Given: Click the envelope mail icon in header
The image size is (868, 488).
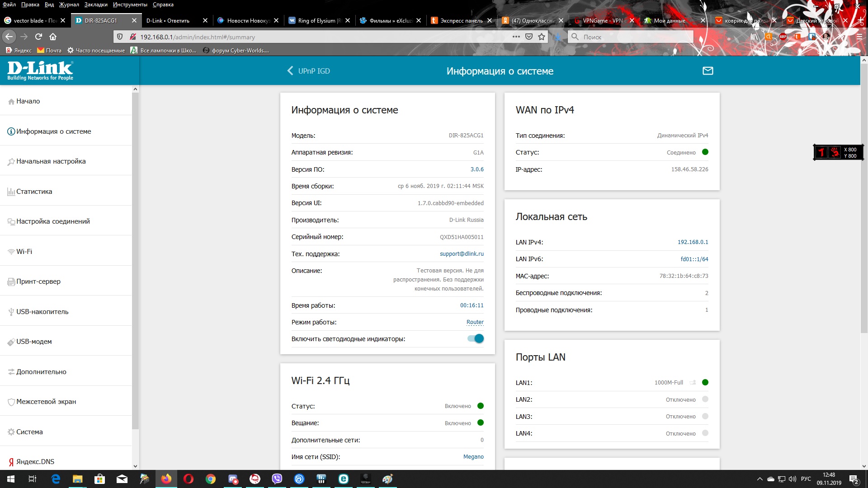Looking at the screenshot, I should click(x=708, y=71).
